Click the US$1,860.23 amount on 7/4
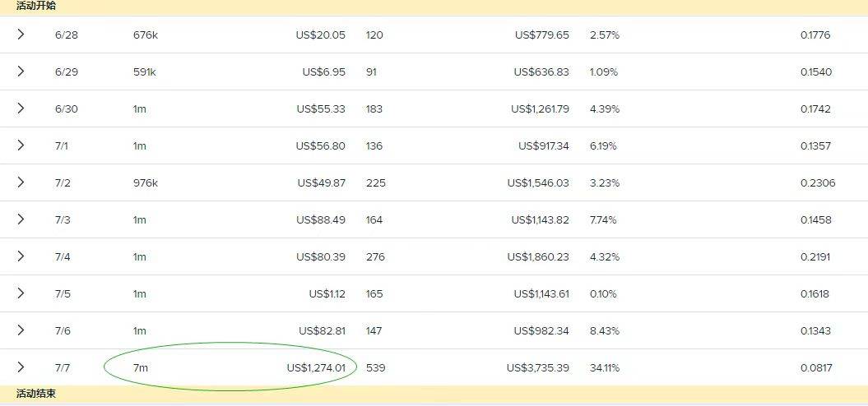 [537, 257]
